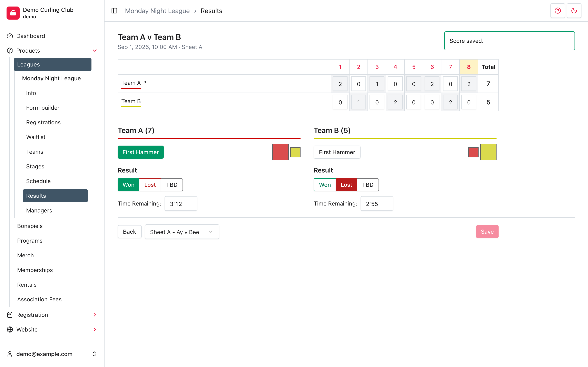Open the demo@example.com account switcher
Image resolution: width=588 pixels, height=367 pixels.
pyautogui.click(x=52, y=354)
